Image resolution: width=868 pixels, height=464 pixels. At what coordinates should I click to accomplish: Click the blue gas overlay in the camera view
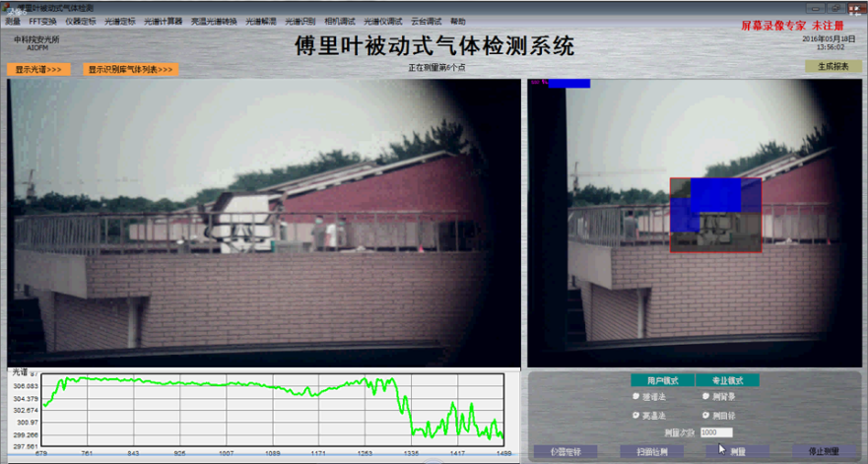coord(715,195)
